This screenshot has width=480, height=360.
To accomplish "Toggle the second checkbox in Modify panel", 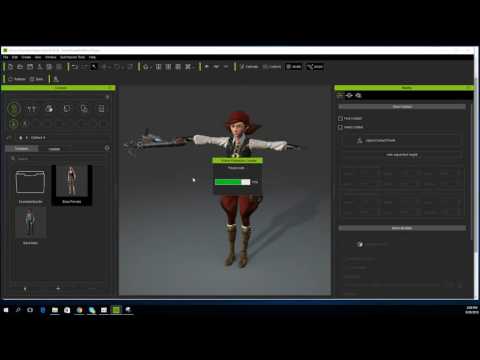I will [340, 127].
